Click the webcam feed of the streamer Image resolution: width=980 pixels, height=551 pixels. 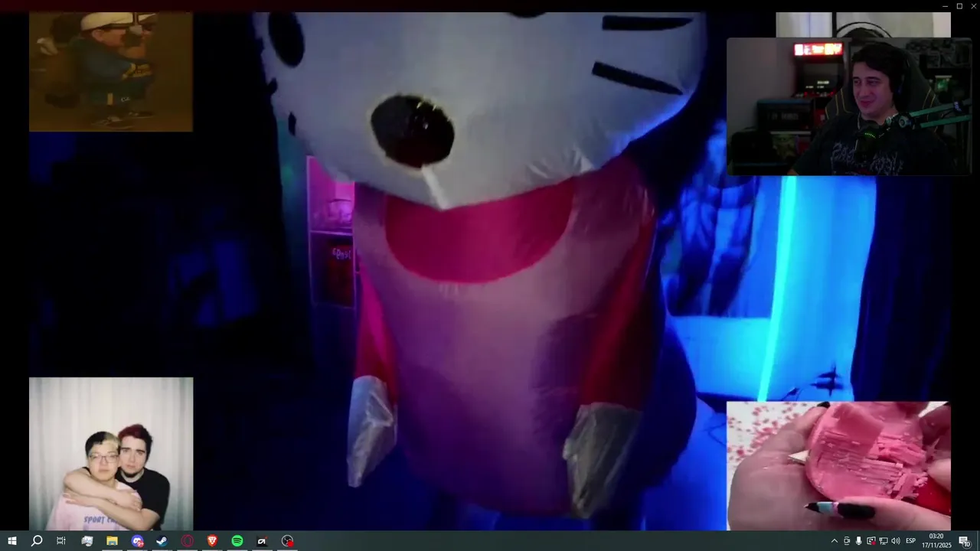848,106
